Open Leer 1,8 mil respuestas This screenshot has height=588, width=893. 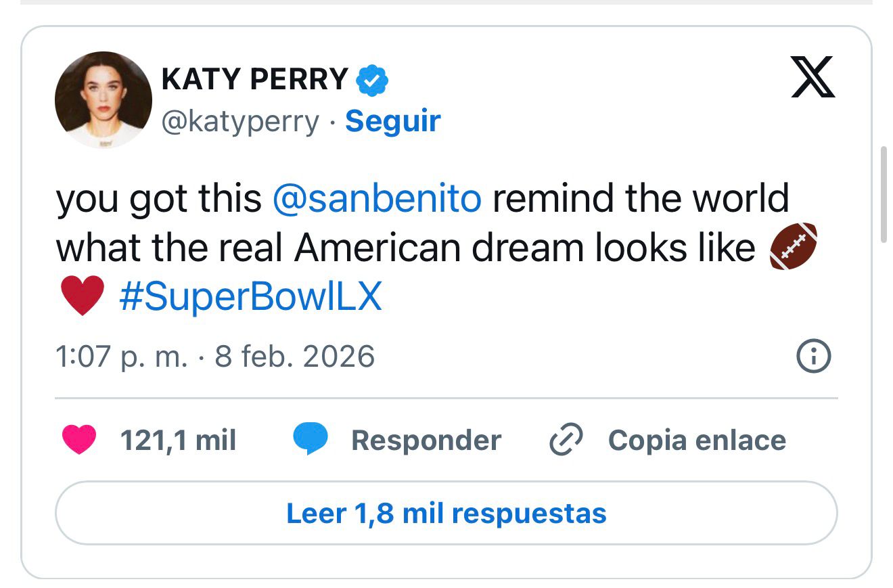[446, 513]
